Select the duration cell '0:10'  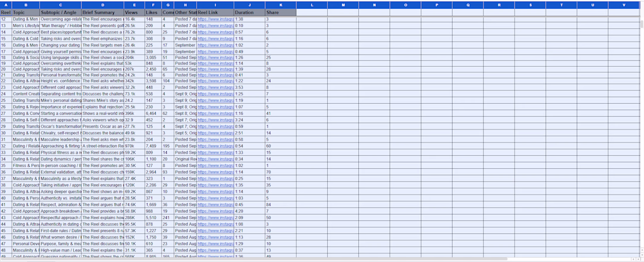(x=250, y=26)
